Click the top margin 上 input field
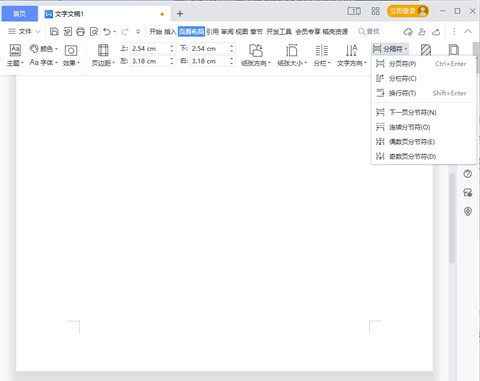The image size is (480, 381). tap(150, 48)
